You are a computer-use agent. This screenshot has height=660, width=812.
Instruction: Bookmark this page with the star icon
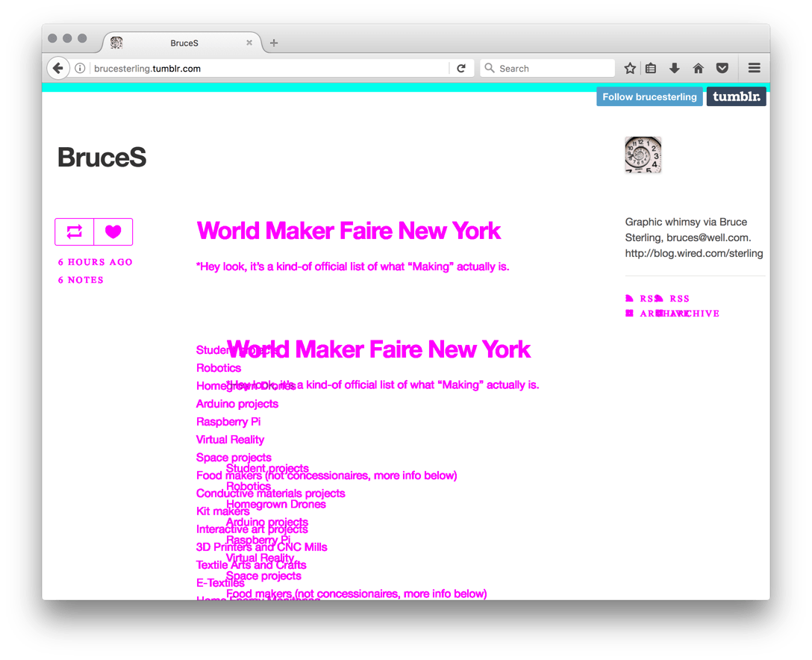[x=630, y=68]
